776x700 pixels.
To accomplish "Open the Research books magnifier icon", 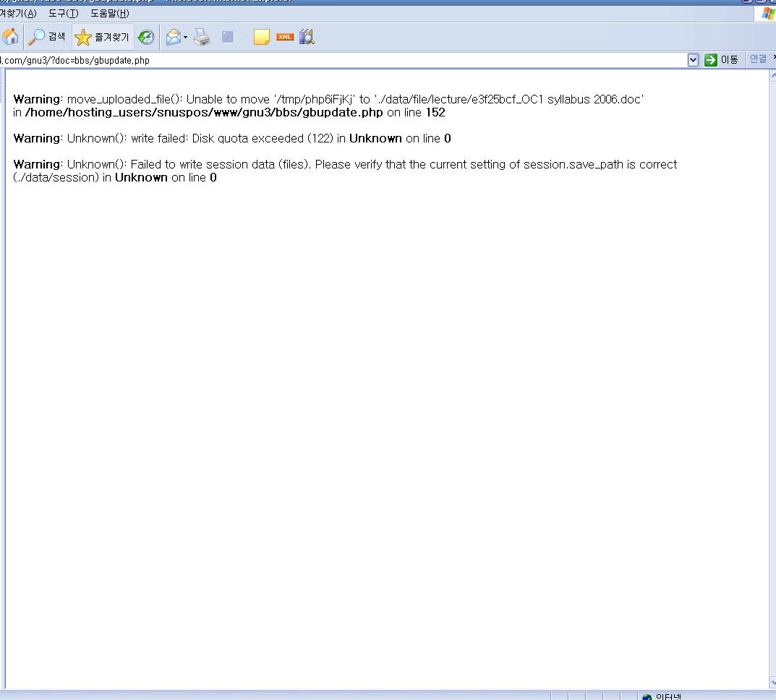I will pyautogui.click(x=307, y=37).
